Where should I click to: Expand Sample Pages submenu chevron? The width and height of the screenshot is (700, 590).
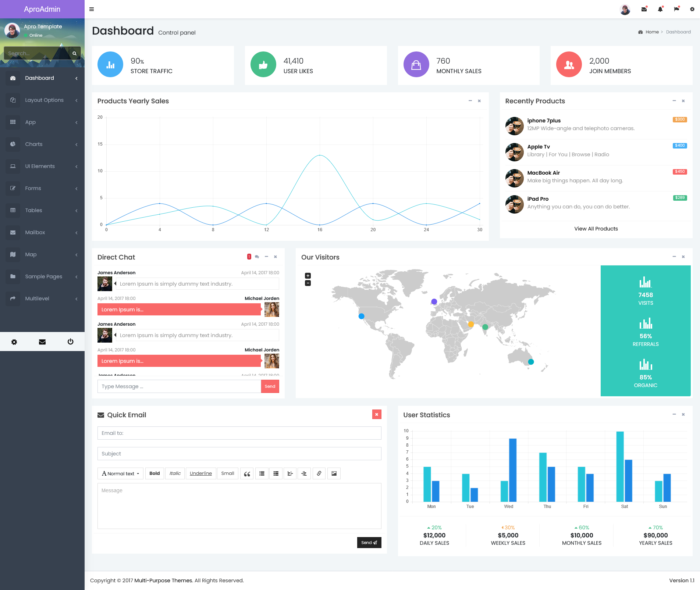pos(76,277)
